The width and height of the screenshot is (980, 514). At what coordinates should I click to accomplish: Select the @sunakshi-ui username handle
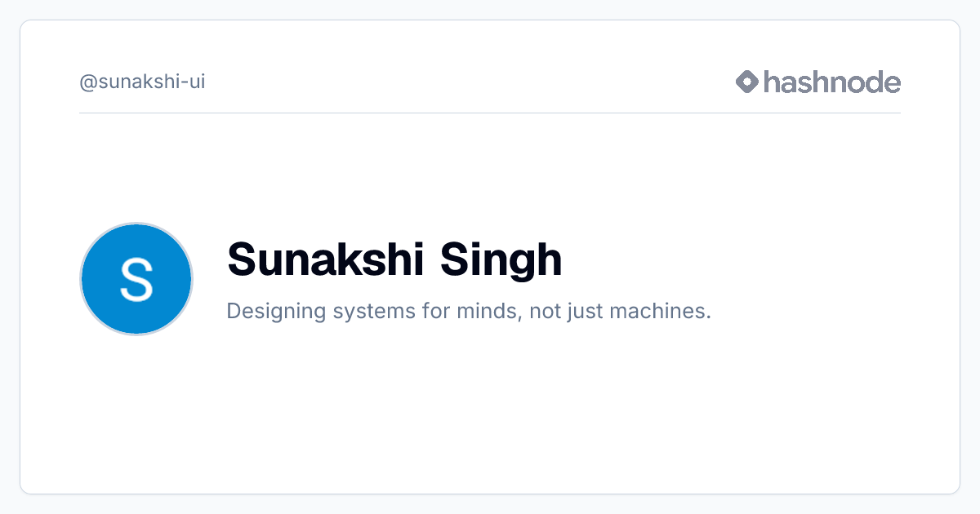coord(142,82)
